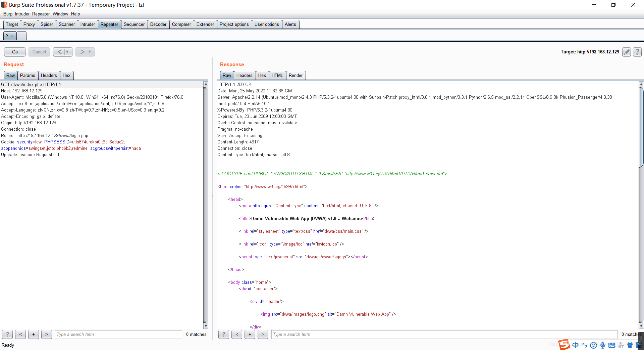Open the skin shirt icon in IME bar
The image size is (644, 350).
[630, 345]
